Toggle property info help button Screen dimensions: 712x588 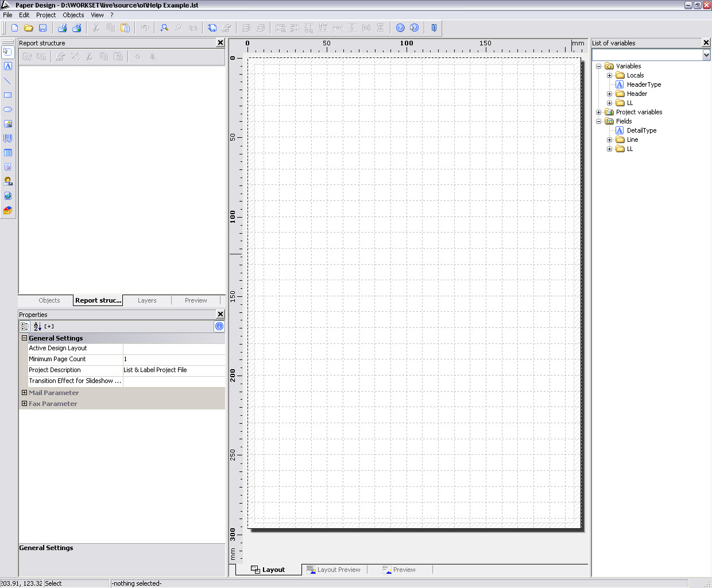219,326
